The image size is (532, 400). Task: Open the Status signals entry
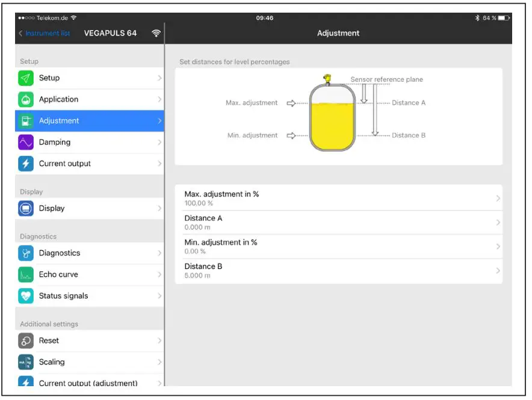90,295
